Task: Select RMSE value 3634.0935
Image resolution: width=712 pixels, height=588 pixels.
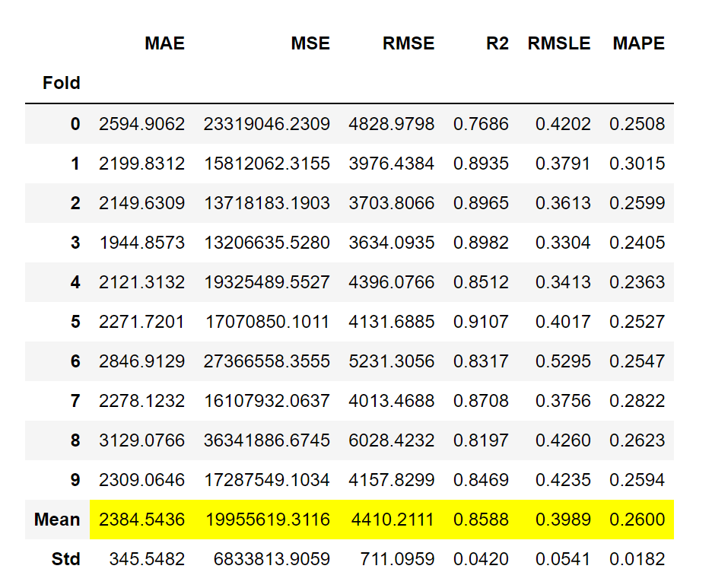Action: pyautogui.click(x=392, y=243)
